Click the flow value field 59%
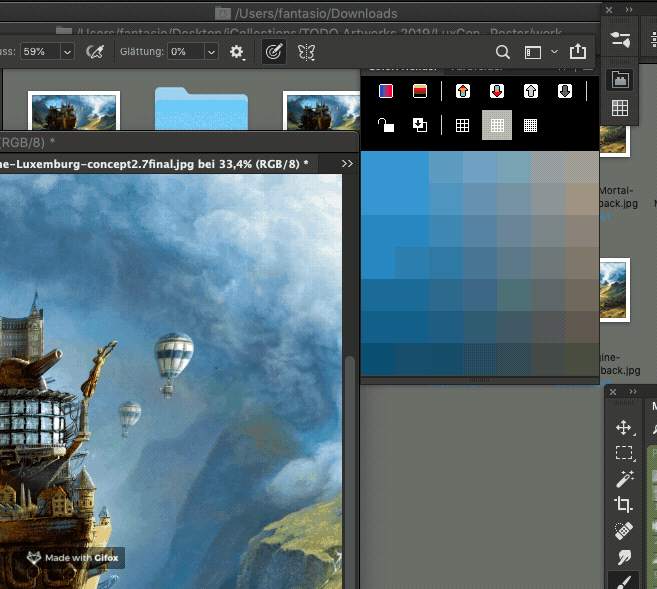The width and height of the screenshot is (657, 589). click(x=41, y=52)
